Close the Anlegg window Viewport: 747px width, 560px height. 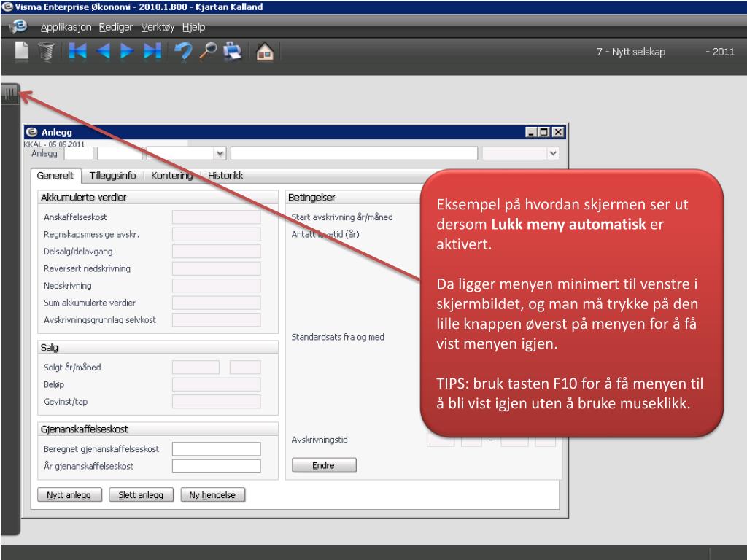click(558, 132)
